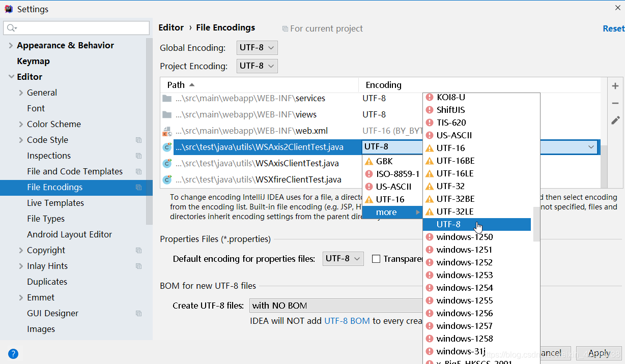The width and height of the screenshot is (625, 364).
Task: Click the Path column header
Action: (259, 85)
